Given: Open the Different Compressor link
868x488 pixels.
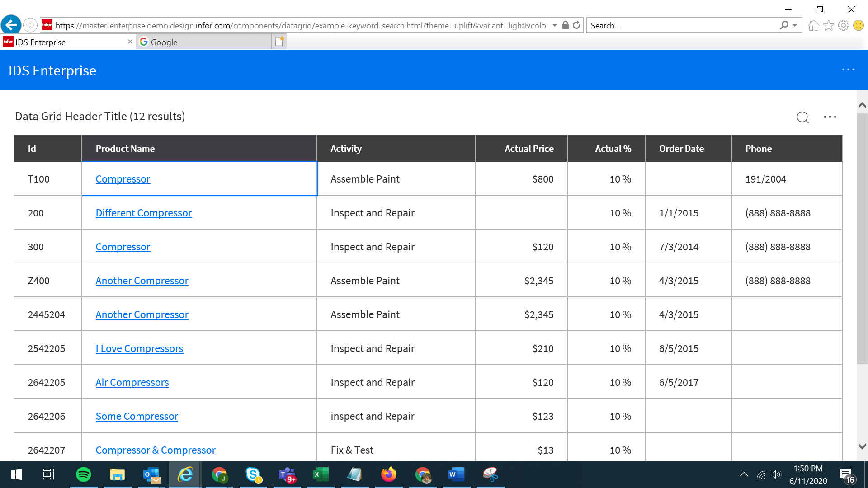Looking at the screenshot, I should 143,213.
